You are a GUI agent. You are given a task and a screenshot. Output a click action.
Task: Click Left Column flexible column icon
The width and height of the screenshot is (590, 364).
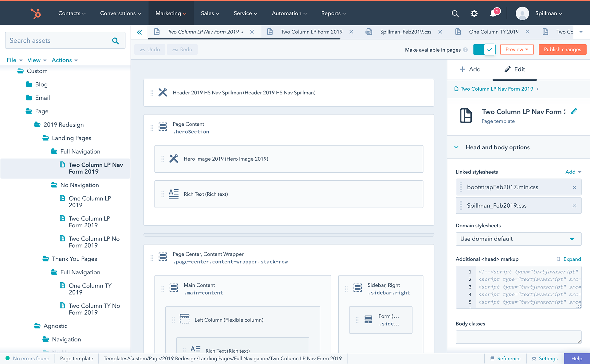(184, 319)
